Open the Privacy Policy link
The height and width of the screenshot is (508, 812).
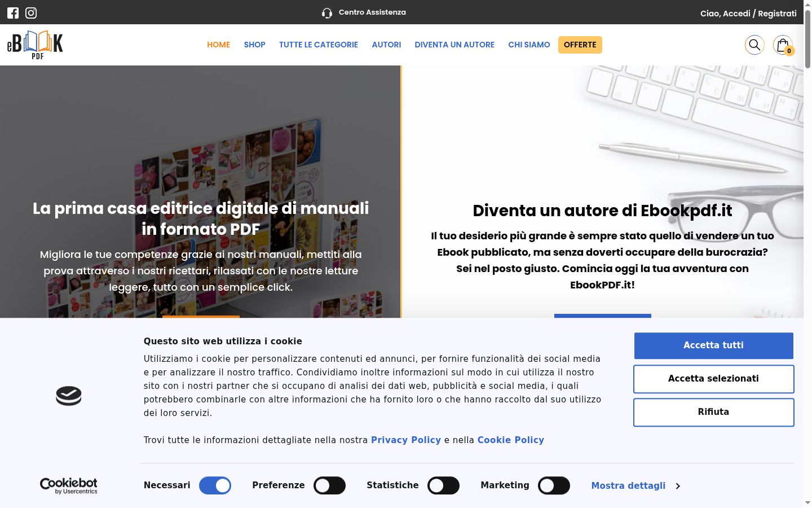[x=406, y=440]
